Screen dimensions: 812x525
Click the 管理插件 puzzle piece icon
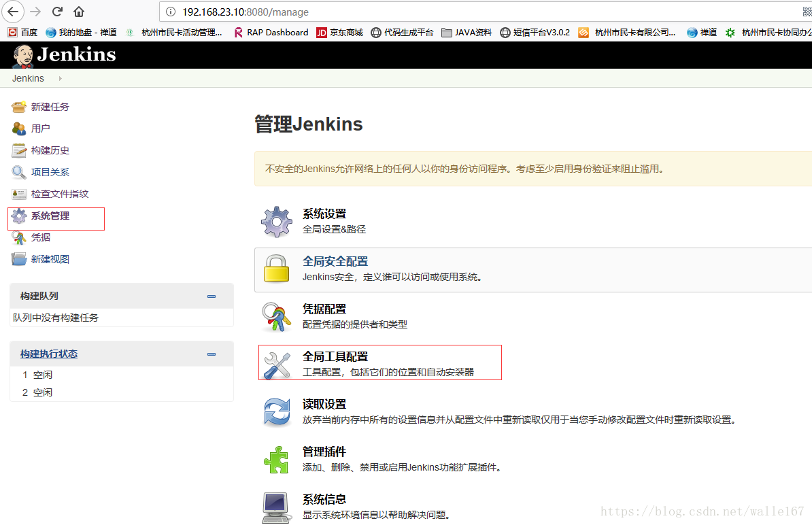(277, 460)
